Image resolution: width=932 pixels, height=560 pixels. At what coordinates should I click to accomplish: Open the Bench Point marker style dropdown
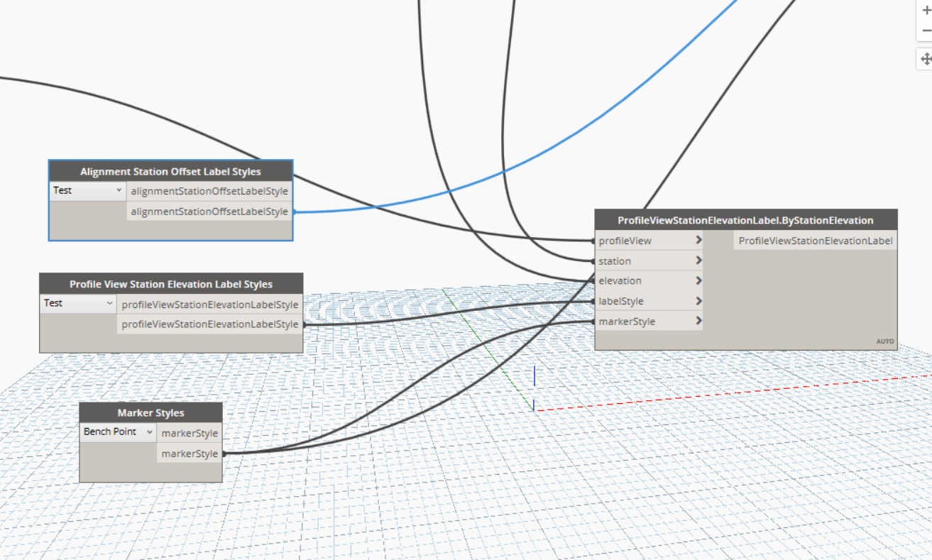pyautogui.click(x=118, y=432)
